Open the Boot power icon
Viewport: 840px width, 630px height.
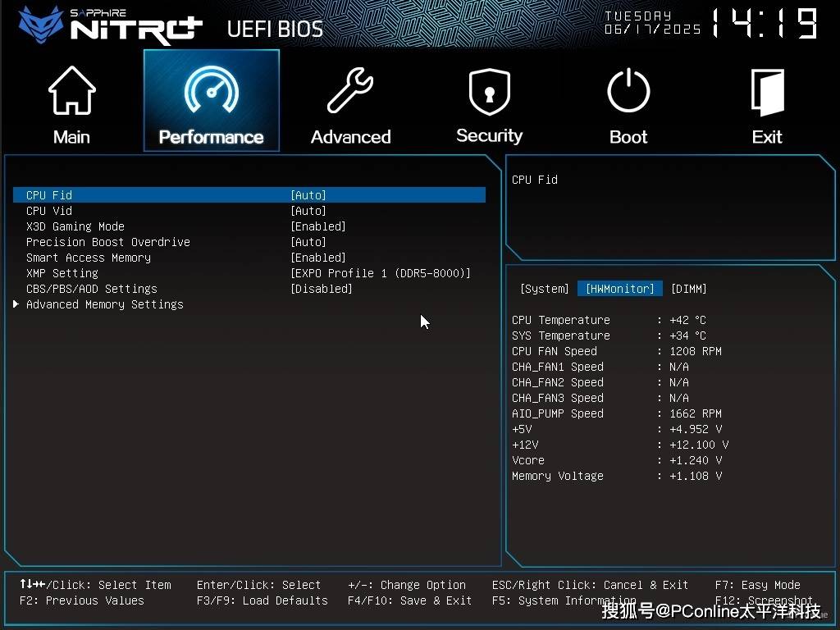628,92
